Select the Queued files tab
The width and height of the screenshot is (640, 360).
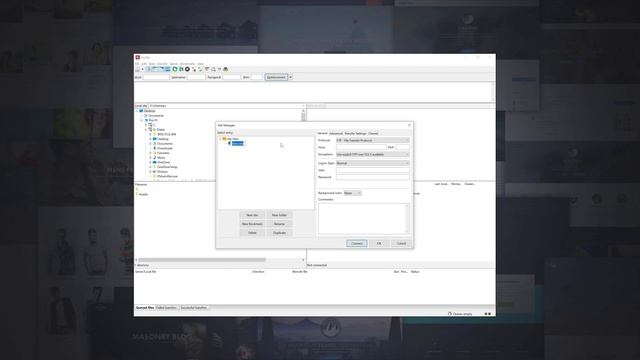[145, 308]
